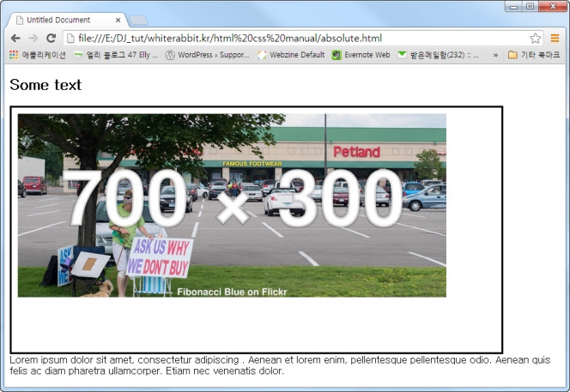
Task: Click the 700 × 300 placeholder image
Action: (232, 206)
